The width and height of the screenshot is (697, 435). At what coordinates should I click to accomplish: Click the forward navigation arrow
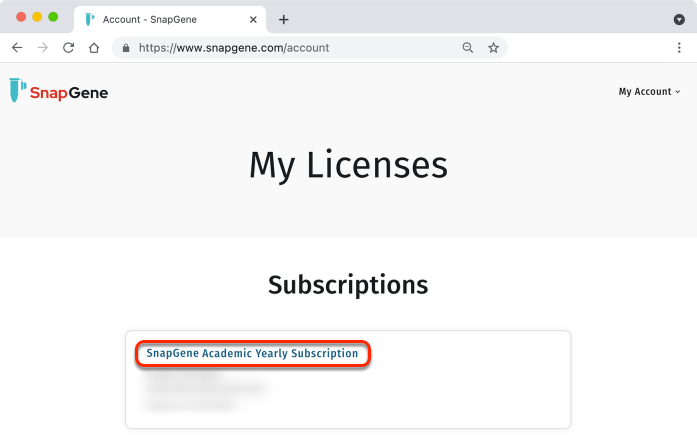43,48
